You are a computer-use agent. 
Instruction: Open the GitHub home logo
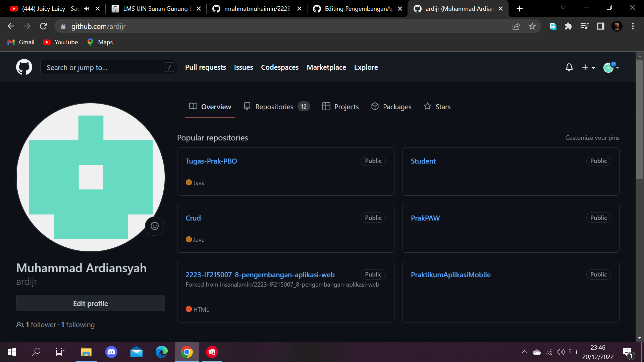click(x=24, y=67)
